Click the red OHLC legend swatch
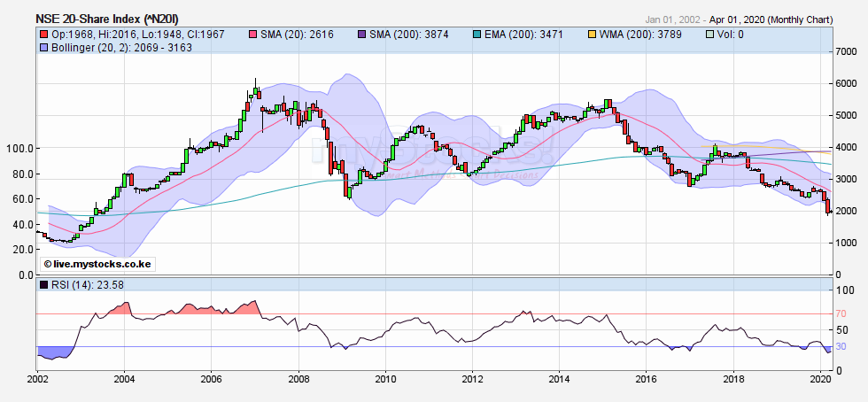Screen dimensions: 868x402 tap(43, 35)
